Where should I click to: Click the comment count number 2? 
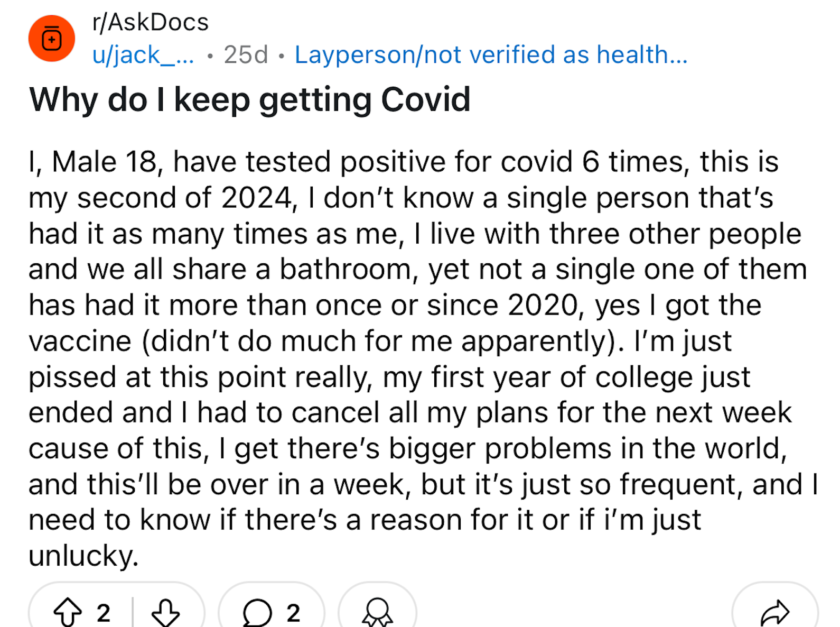point(293,613)
